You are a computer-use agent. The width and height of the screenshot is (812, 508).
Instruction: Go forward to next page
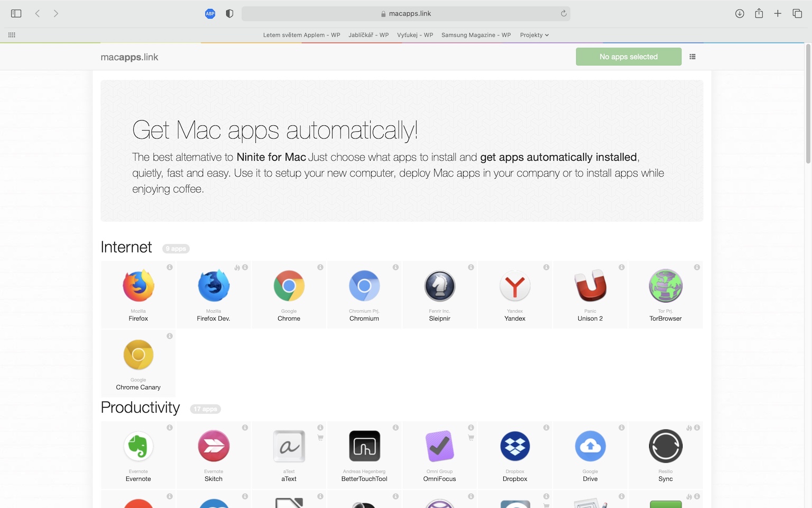[x=56, y=14]
